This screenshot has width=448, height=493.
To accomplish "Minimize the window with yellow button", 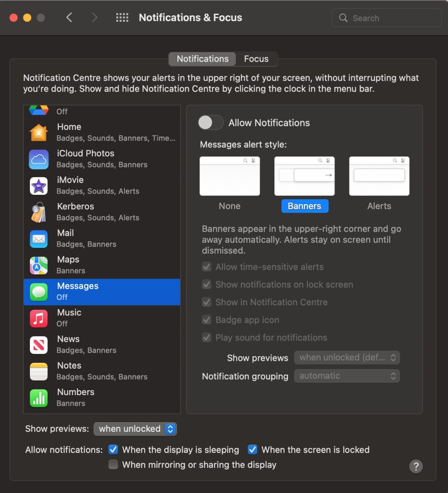I will point(27,18).
